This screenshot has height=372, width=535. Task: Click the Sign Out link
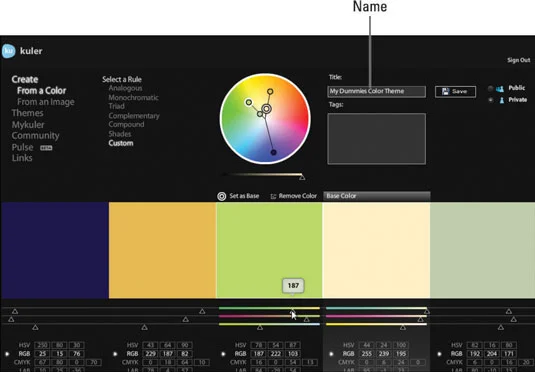tap(518, 60)
